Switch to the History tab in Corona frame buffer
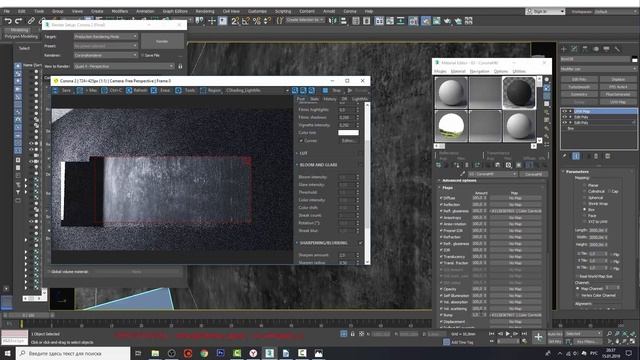Viewport: 640px width, 360px height. [x=330, y=99]
